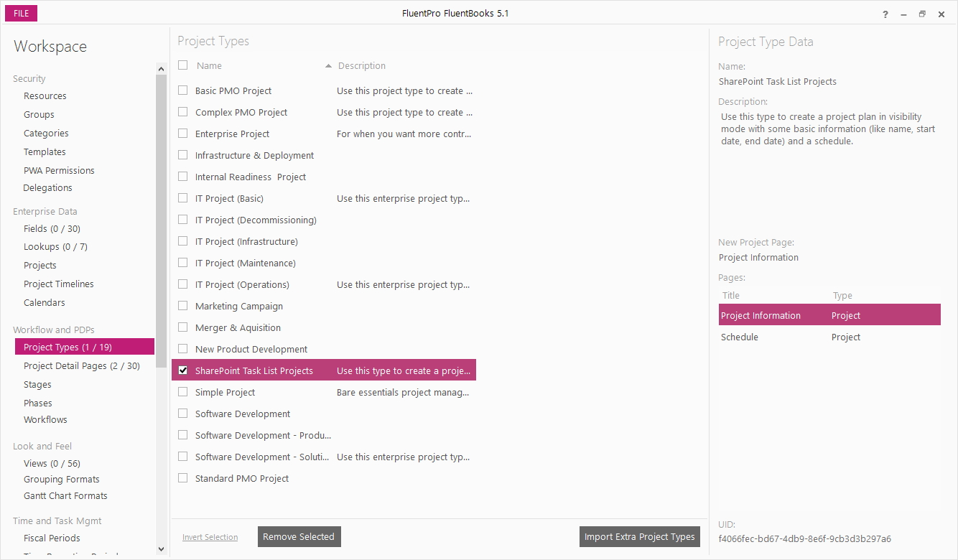
Task: Select the IT Project (Decommissioning) row
Action: tap(324, 220)
